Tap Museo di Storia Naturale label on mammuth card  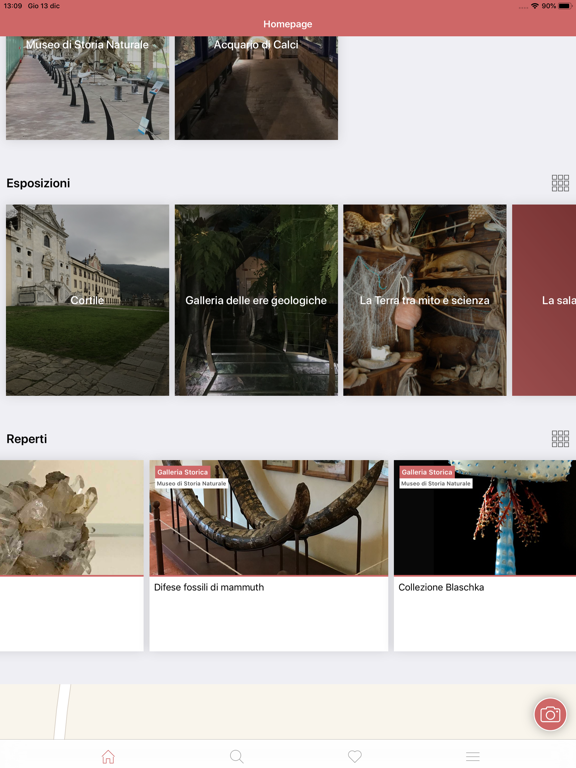(x=192, y=483)
